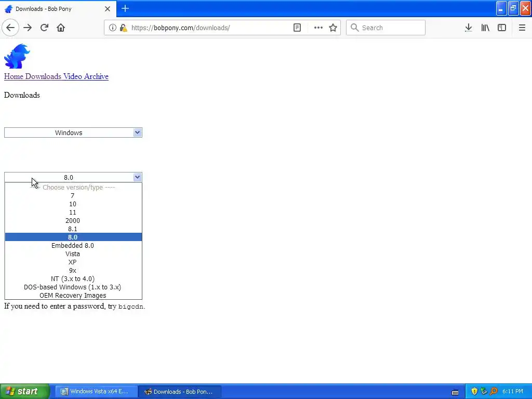Viewport: 532px width, 399px height.
Task: Open a new tab with plus button
Action: [125, 8]
